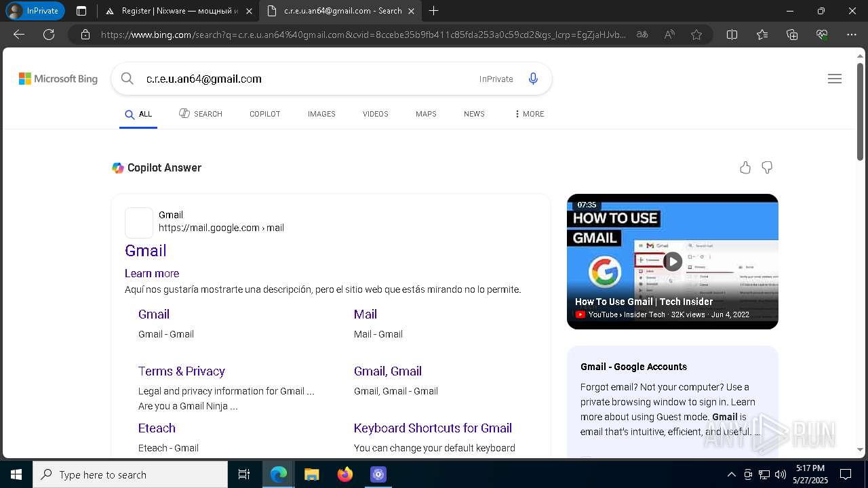Open the translate page icon
The height and width of the screenshot is (488, 868).
[642, 35]
